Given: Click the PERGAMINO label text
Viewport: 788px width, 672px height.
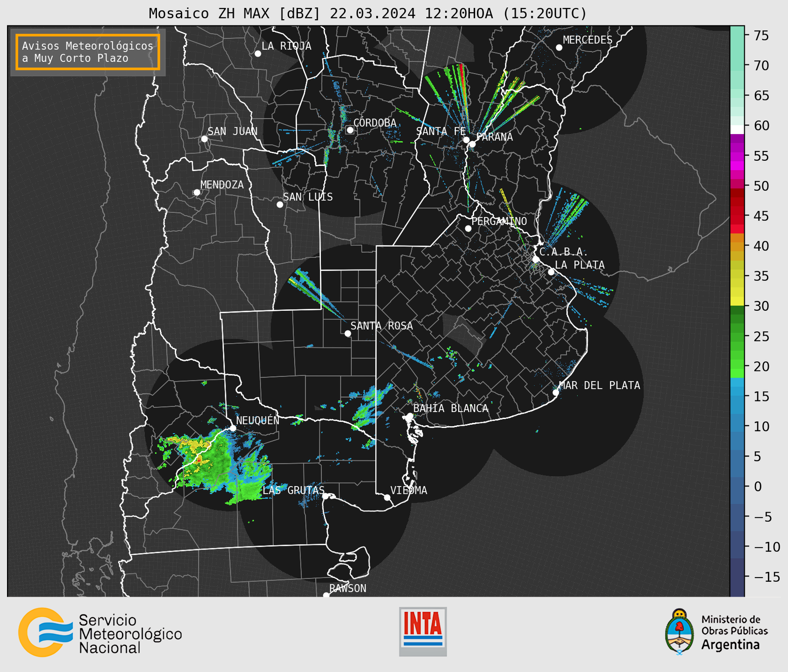Looking at the screenshot, I should (499, 222).
